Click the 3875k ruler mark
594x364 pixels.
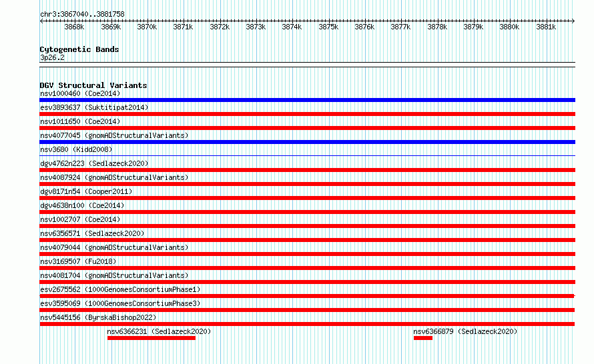[x=328, y=27]
